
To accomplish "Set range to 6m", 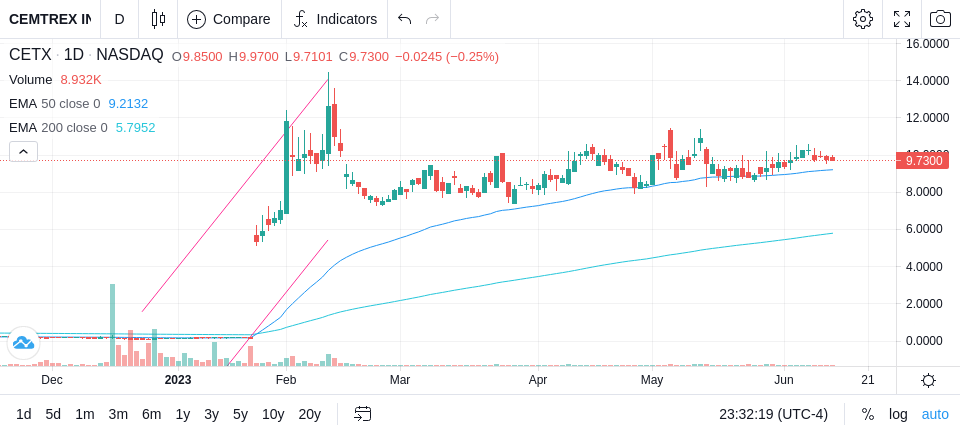I will (151, 415).
